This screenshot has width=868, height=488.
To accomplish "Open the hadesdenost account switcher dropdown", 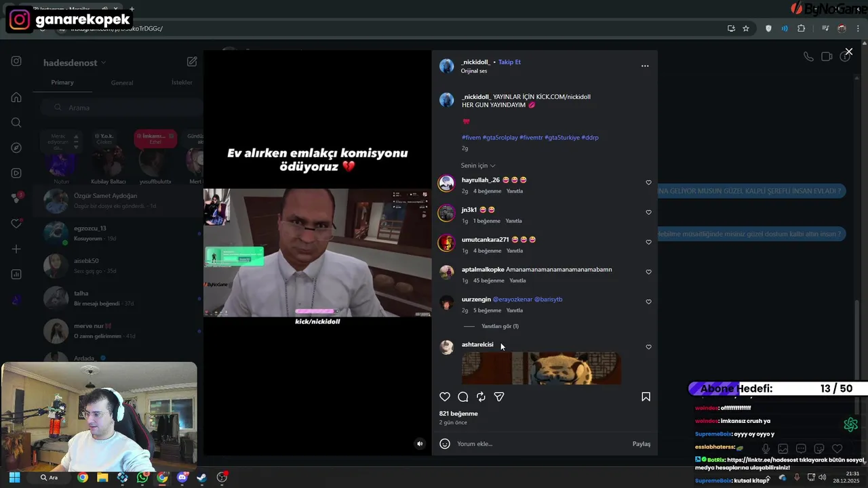I will 75,62.
